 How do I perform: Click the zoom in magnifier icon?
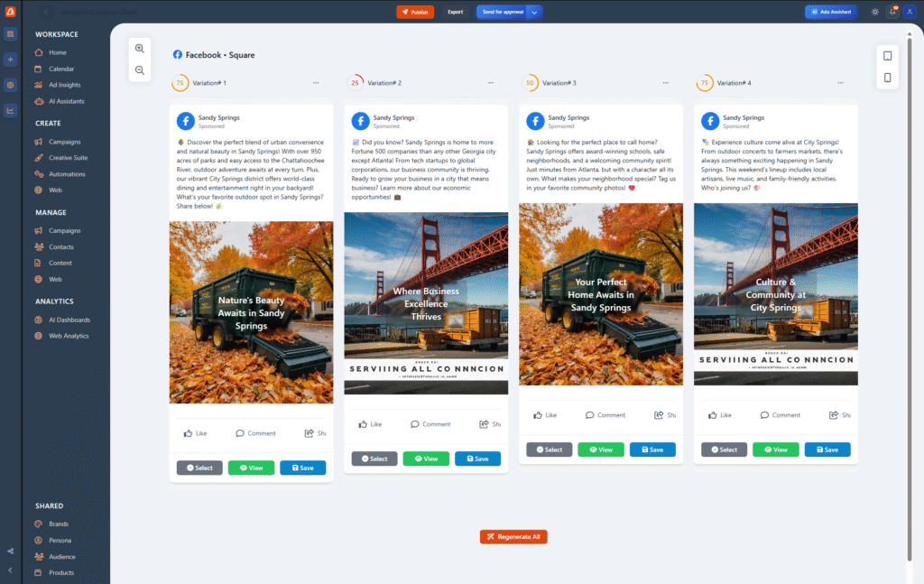(140, 49)
